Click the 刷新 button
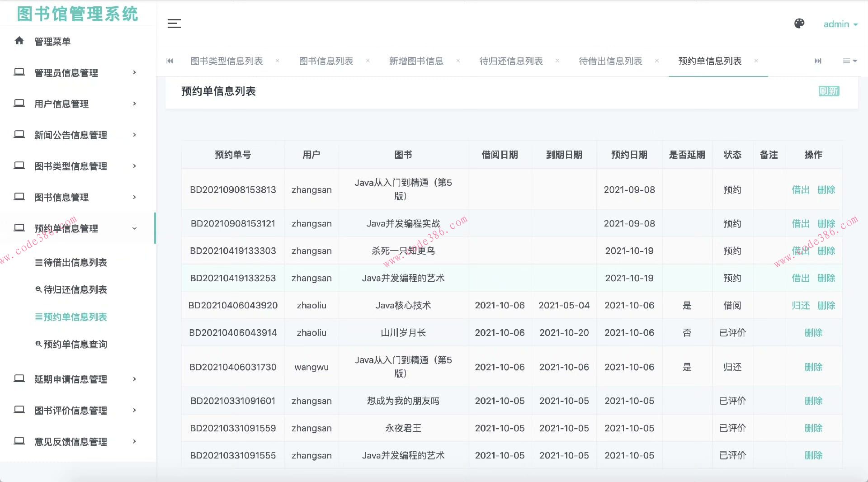 tap(829, 91)
